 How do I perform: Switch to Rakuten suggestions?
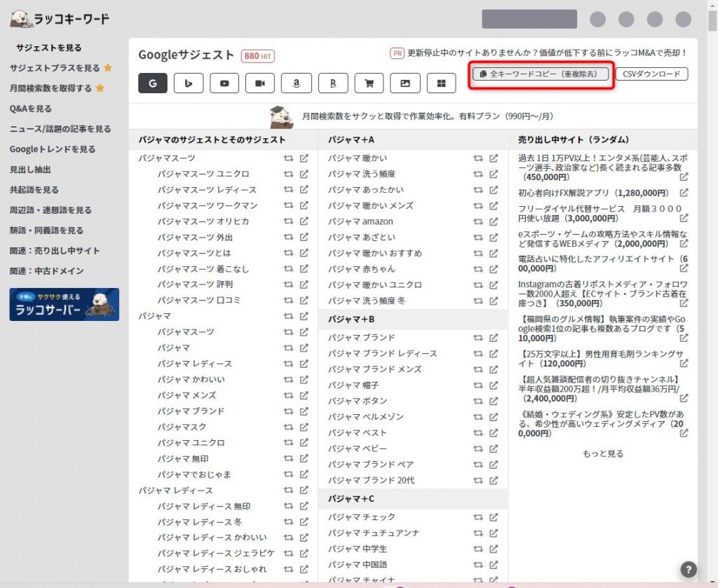(333, 83)
